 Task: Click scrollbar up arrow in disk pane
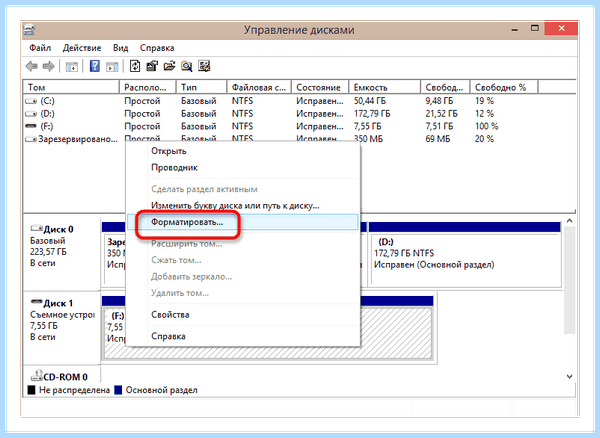point(569,221)
